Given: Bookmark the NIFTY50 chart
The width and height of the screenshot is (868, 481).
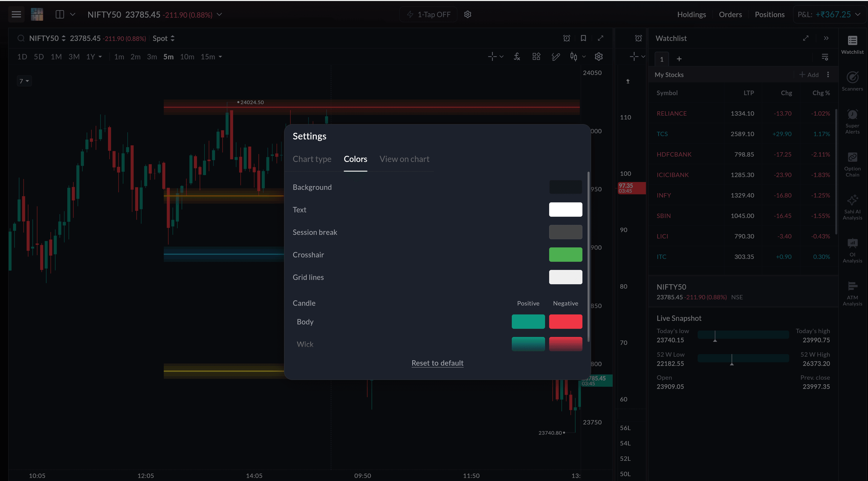Looking at the screenshot, I should (583, 38).
